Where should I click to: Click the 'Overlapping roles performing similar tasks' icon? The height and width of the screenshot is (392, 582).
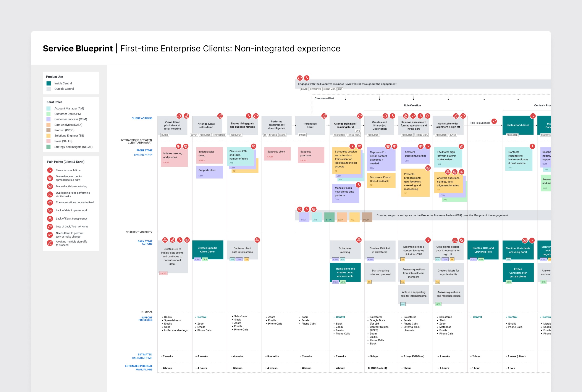point(50,194)
